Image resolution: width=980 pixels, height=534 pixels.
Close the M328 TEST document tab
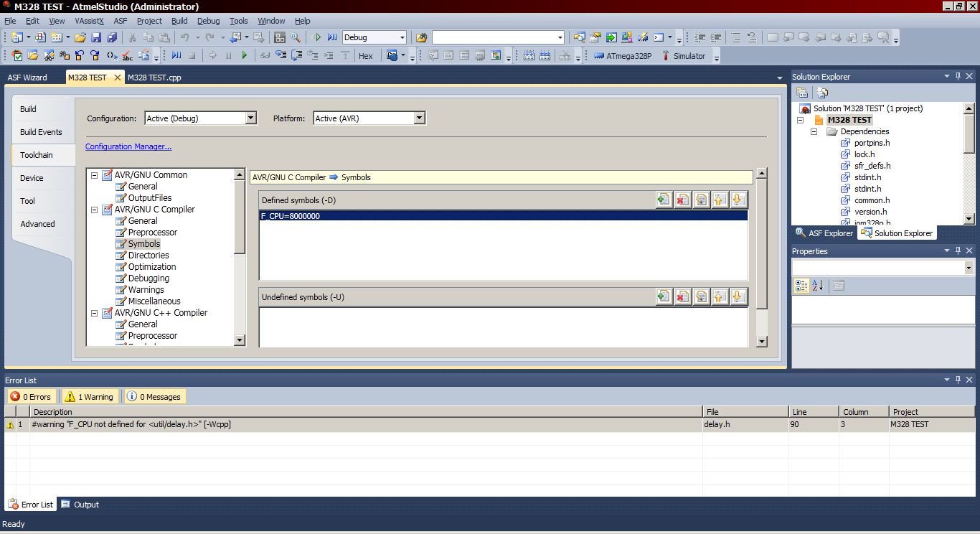[118, 78]
